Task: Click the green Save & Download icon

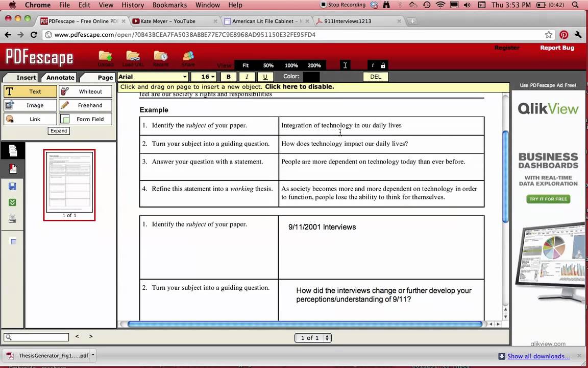Action: 13,202
